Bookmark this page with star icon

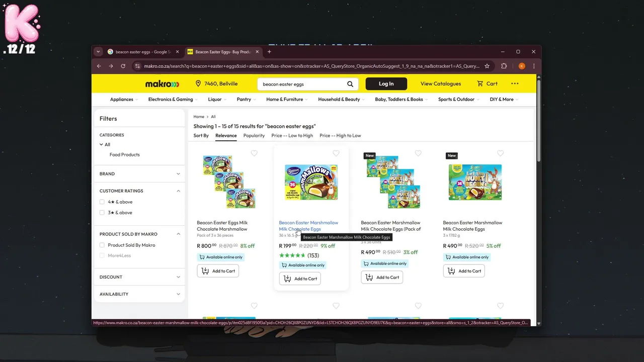click(487, 66)
